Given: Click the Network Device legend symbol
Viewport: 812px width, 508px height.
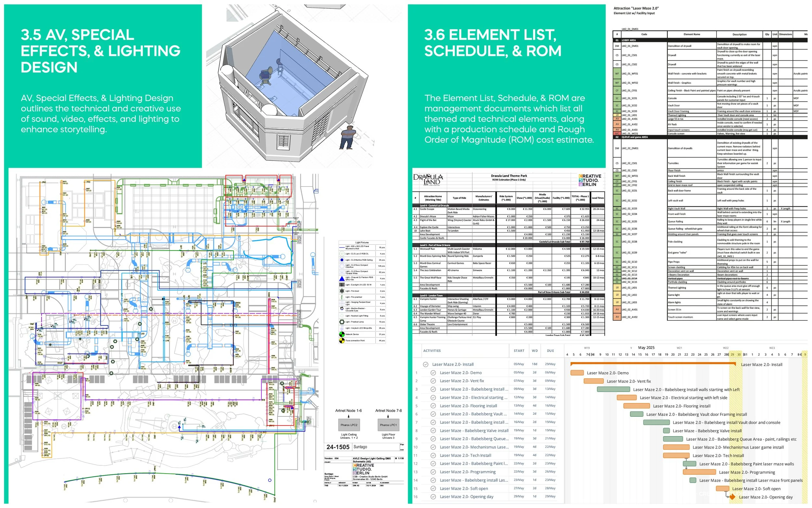Looking at the screenshot, I should [x=342, y=334].
